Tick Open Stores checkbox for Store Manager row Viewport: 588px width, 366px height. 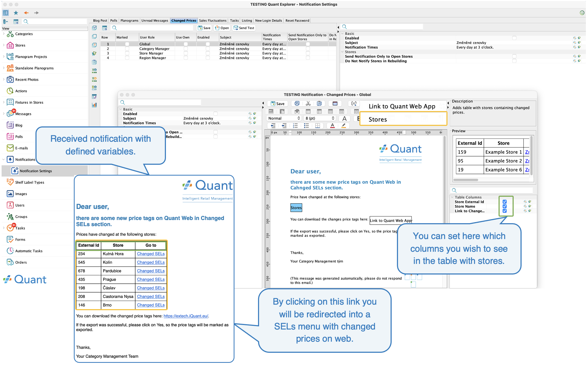[308, 53]
